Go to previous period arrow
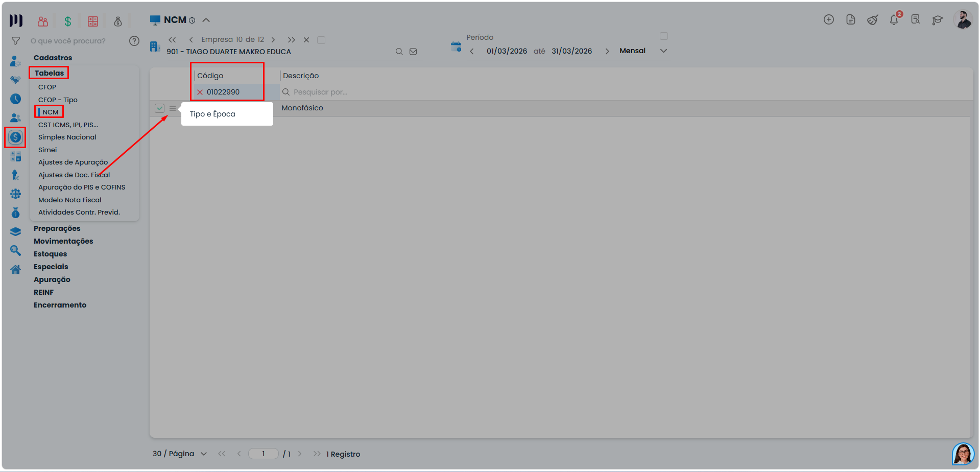Image resolution: width=980 pixels, height=472 pixels. click(472, 52)
